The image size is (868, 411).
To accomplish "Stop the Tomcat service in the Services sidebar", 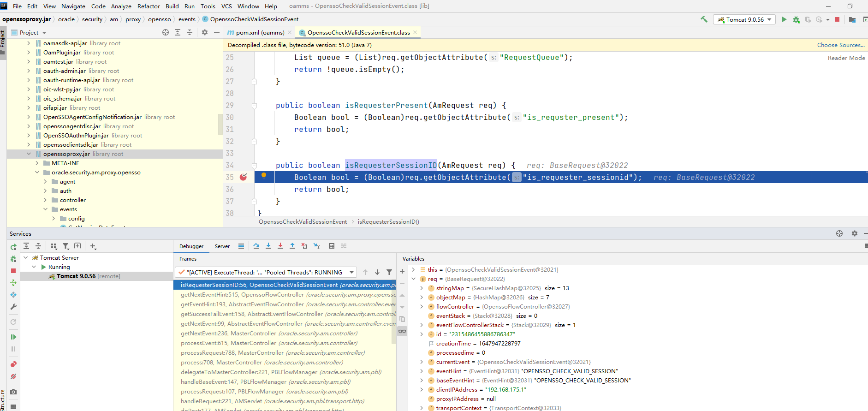I will coord(13,271).
